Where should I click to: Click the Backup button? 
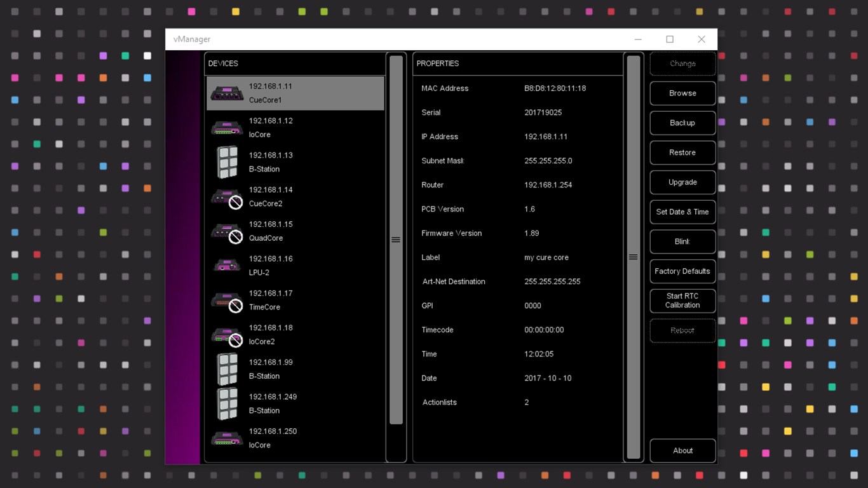click(x=682, y=123)
